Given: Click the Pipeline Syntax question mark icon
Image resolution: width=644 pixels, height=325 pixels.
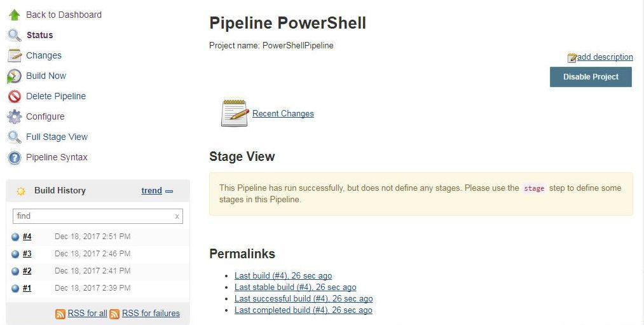Looking at the screenshot, I should tap(15, 157).
